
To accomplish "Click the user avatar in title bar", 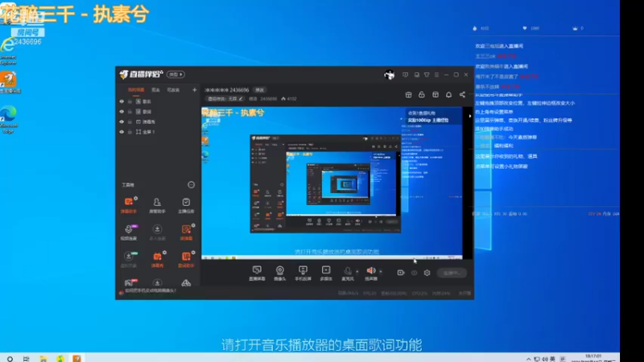I will click(x=390, y=75).
